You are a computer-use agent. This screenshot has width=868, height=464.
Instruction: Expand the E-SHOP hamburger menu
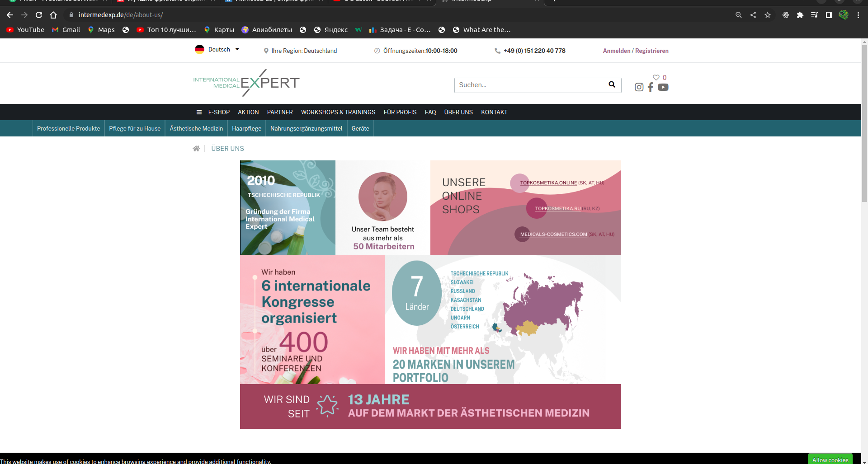[199, 112]
